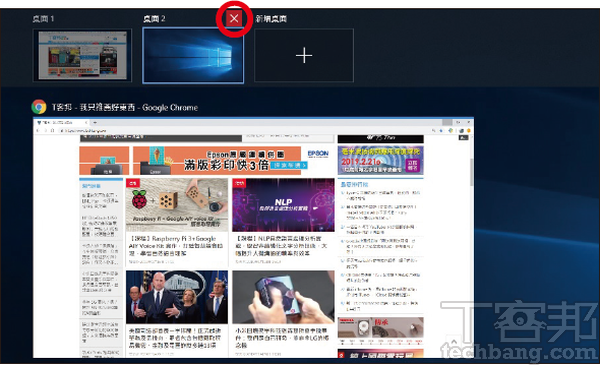Open the foldable phone article photo in Chrome preview
Screen dimensions: 600x365
point(283,297)
